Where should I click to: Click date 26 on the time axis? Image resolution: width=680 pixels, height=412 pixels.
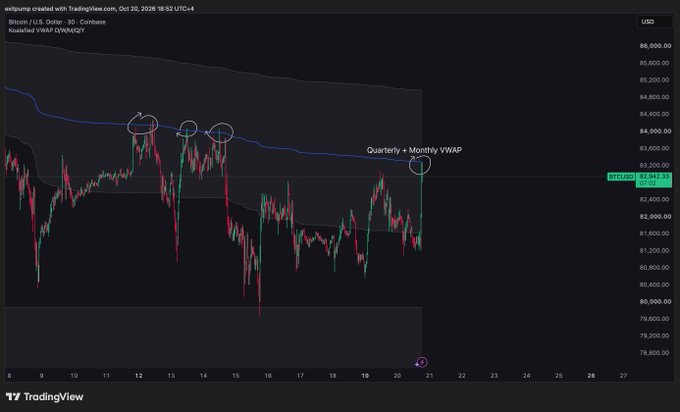click(591, 376)
